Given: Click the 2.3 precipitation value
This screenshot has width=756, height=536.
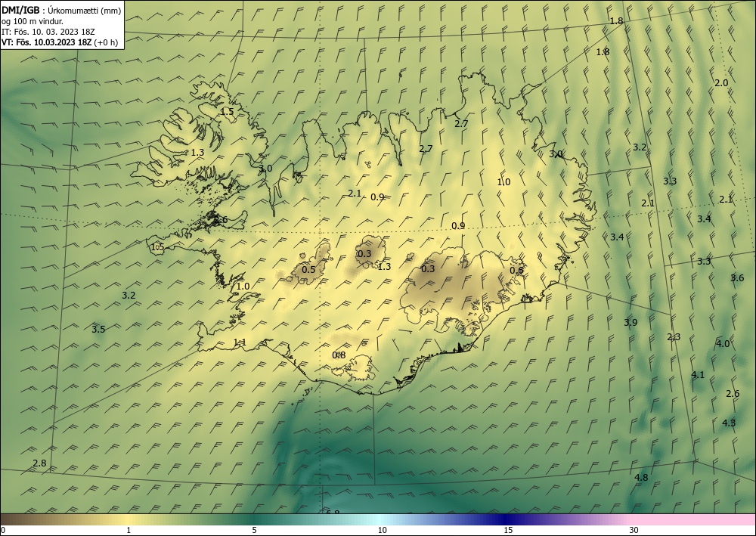Looking at the screenshot, I should click(674, 337).
